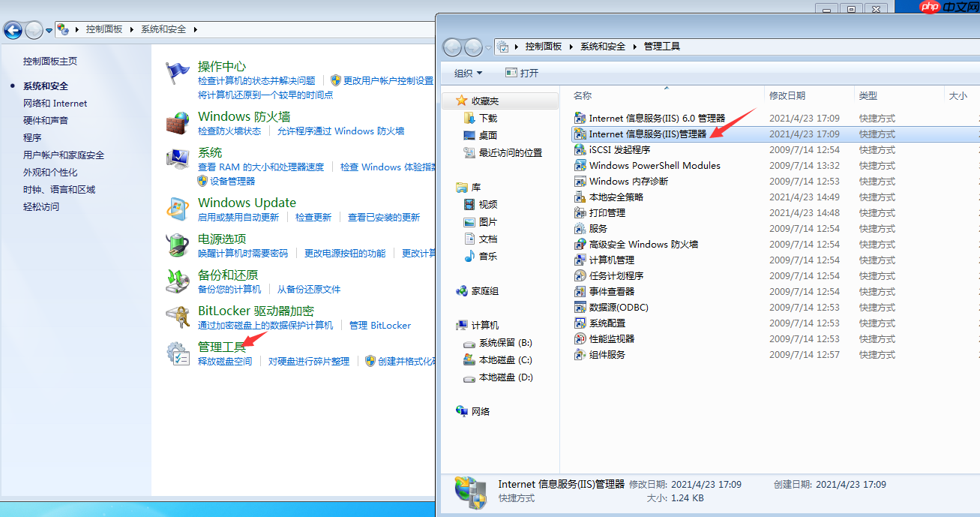Click the 检查更新 link
The height and width of the screenshot is (517, 980).
[313, 217]
